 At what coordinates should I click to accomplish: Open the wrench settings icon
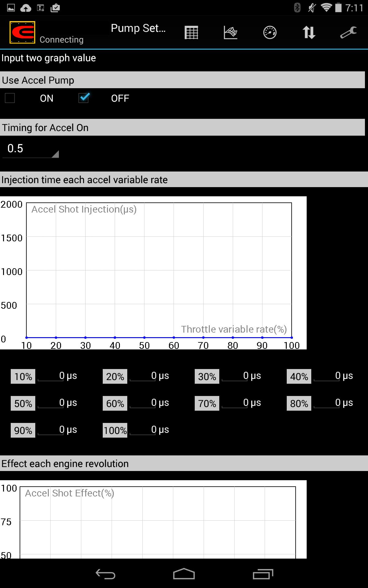coord(348,32)
